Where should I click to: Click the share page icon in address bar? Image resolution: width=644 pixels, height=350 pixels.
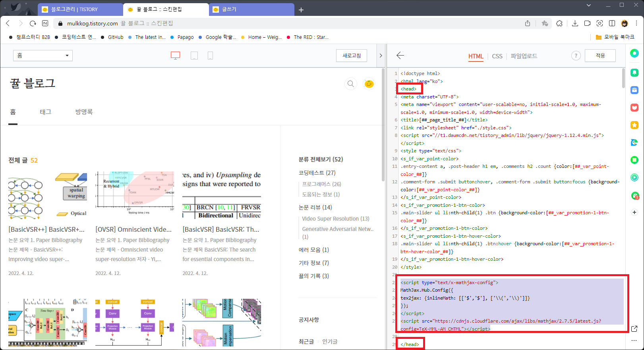[528, 23]
